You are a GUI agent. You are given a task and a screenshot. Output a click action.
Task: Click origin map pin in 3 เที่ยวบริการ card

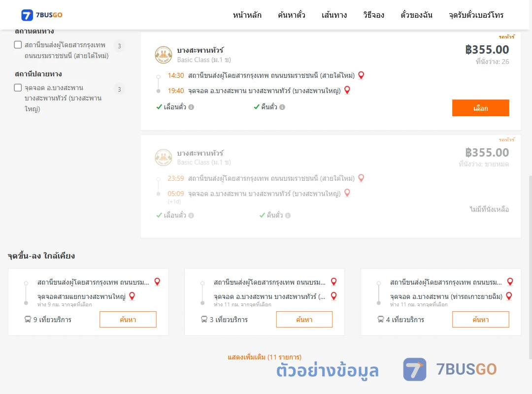334,282
